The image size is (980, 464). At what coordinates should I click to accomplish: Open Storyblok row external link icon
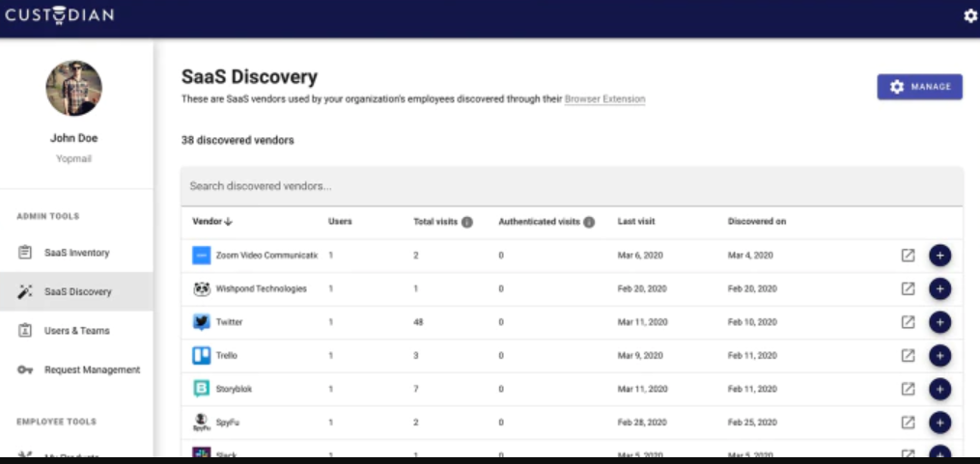point(908,389)
